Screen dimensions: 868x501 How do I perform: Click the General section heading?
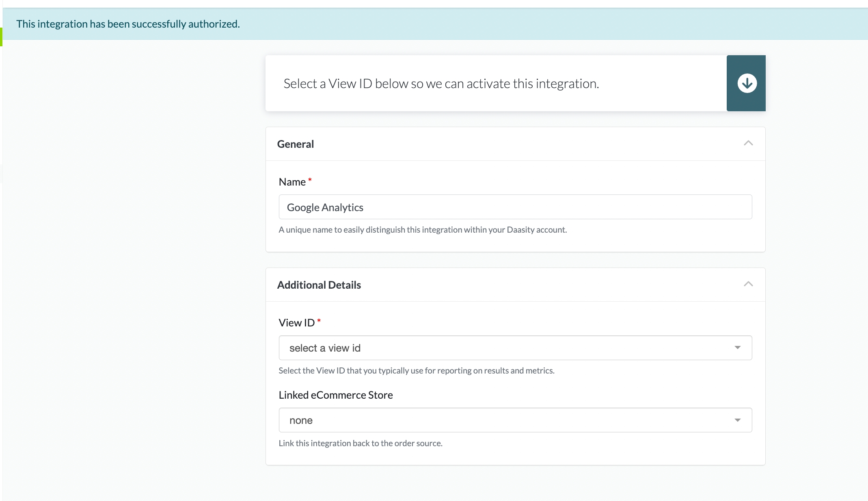coord(295,144)
